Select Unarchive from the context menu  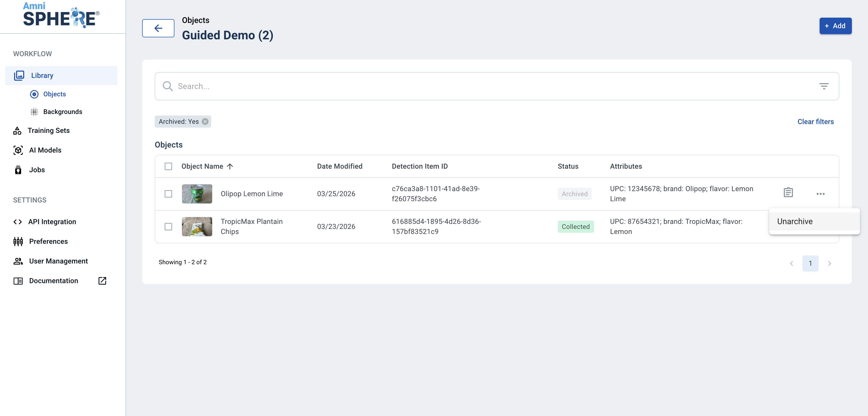[x=795, y=221]
